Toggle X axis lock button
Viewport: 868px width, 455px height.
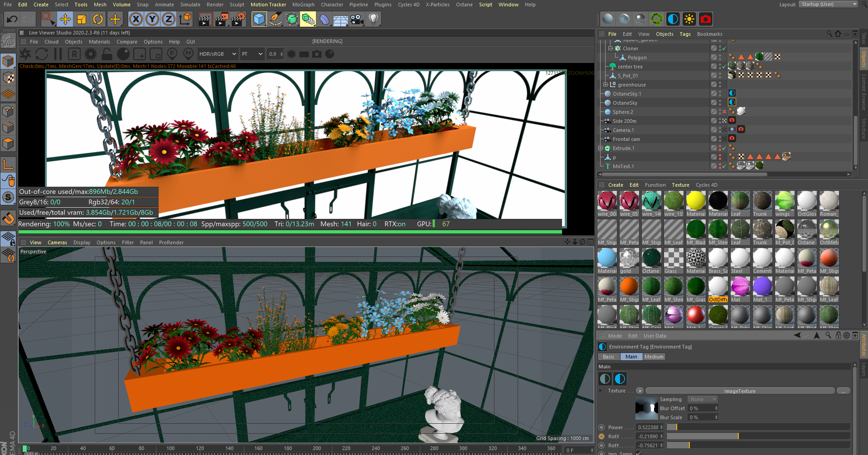(x=136, y=19)
